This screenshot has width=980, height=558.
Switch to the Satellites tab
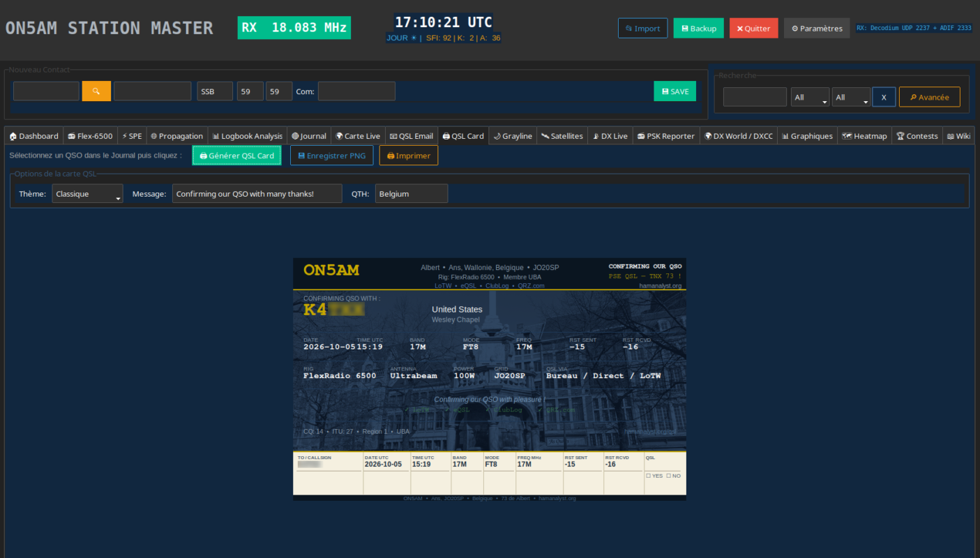[562, 136]
